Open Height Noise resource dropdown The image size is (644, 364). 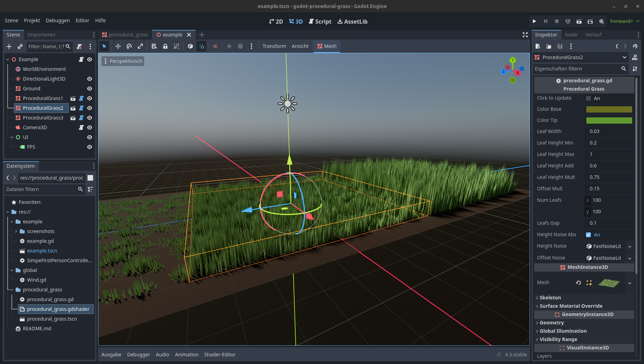pyautogui.click(x=629, y=246)
